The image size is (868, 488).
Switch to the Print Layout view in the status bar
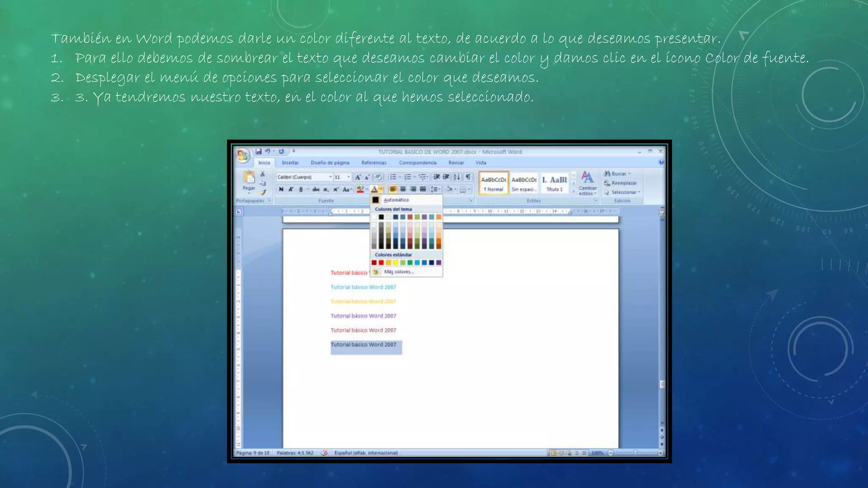click(553, 453)
